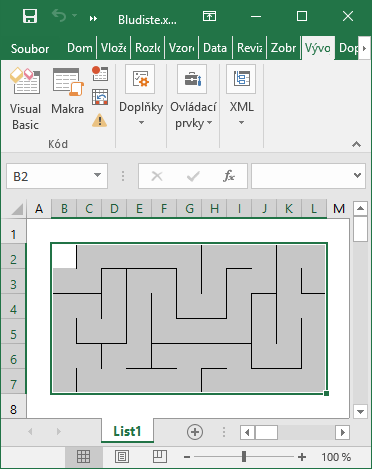Open the Visual Basic editor
Screen dimensions: 372x469
point(25,99)
